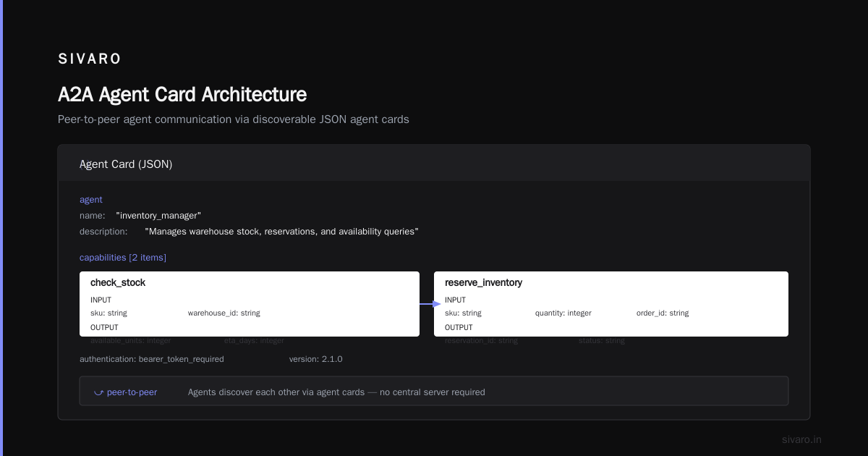
Task: Click 'authentication: bearer_token_required' text
Action: coord(152,359)
